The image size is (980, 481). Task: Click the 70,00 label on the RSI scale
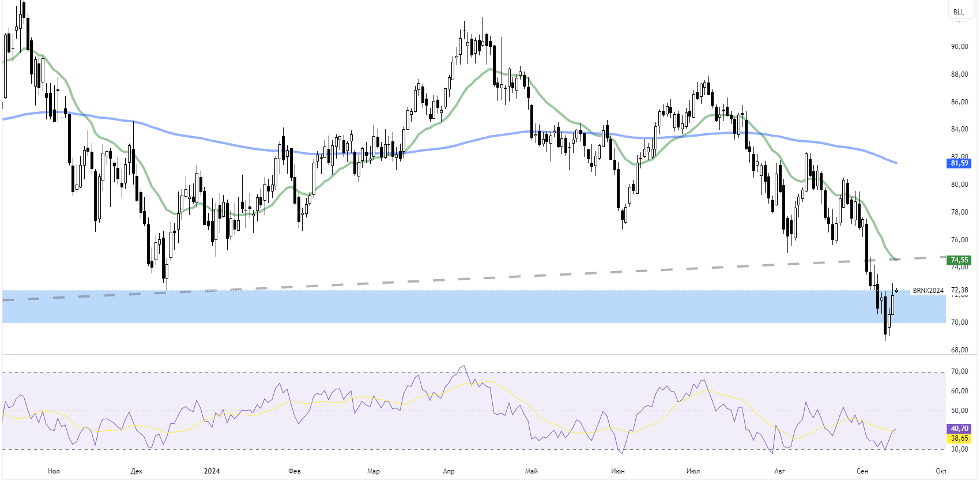click(x=959, y=371)
